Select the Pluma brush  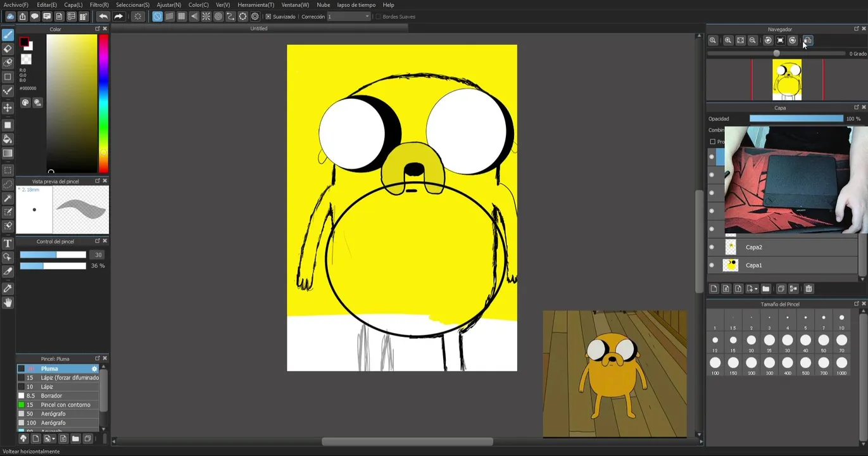58,369
